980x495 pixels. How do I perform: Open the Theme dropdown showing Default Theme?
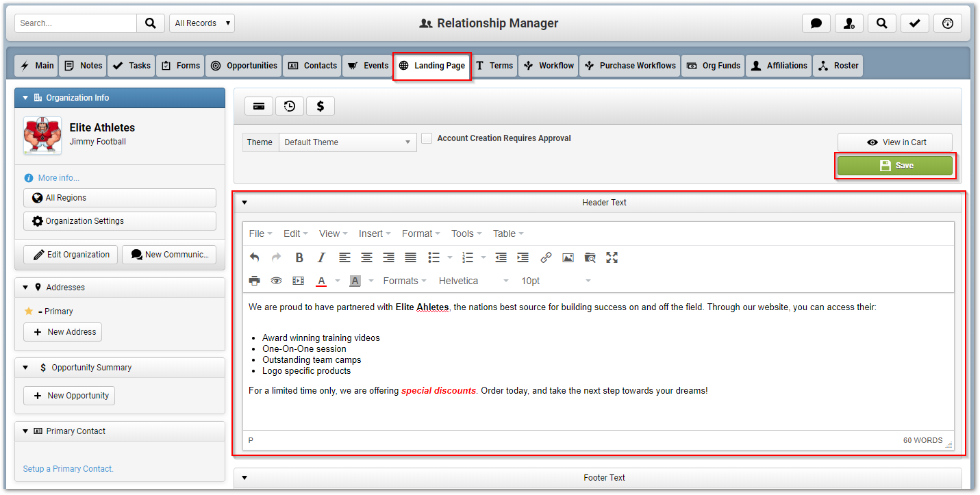(347, 142)
